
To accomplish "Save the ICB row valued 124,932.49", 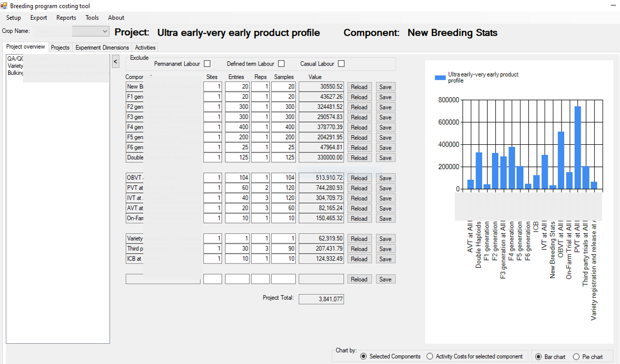I will (x=385, y=259).
